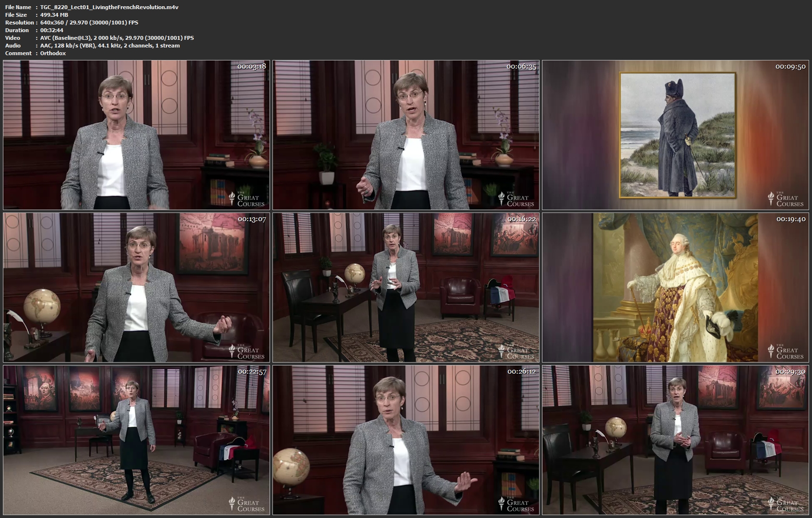Screen dimensions: 812x518
Task: Click the 00:03:18 timestamp overlay
Action: (x=252, y=67)
